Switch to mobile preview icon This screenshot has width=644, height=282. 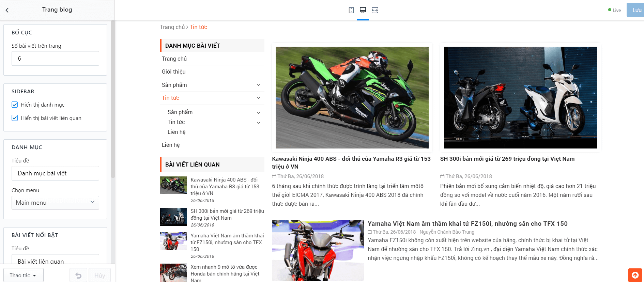pos(351,10)
